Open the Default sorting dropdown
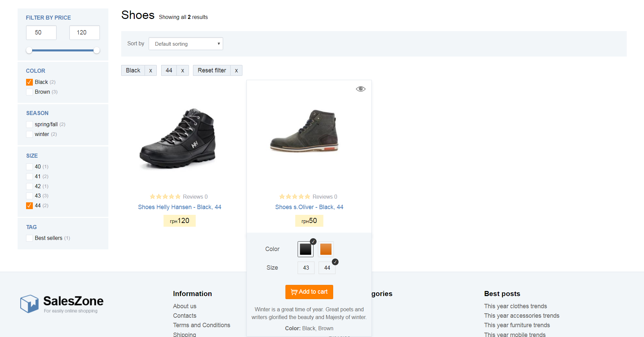The height and width of the screenshot is (337, 644). coord(186,44)
